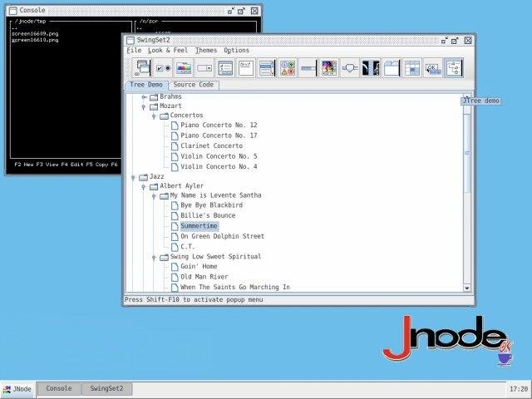Select the C.T. song row
This screenshot has height=399, width=532.
click(183, 247)
